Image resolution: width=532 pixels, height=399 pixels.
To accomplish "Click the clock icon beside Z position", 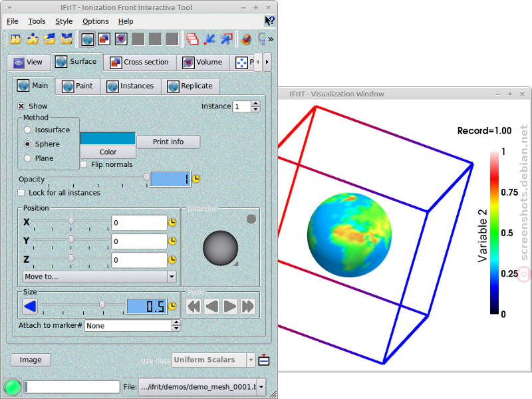I will (x=172, y=260).
